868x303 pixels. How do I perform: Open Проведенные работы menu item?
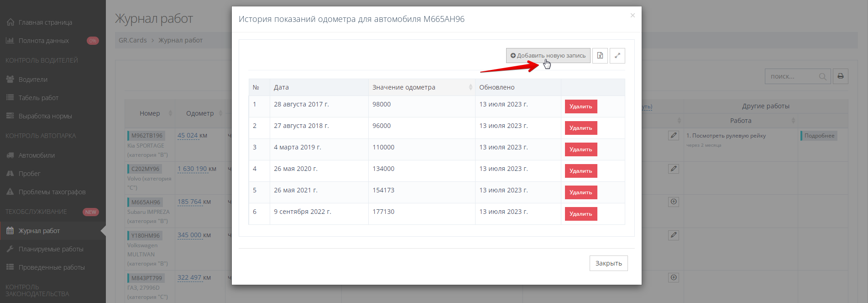pos(52,267)
